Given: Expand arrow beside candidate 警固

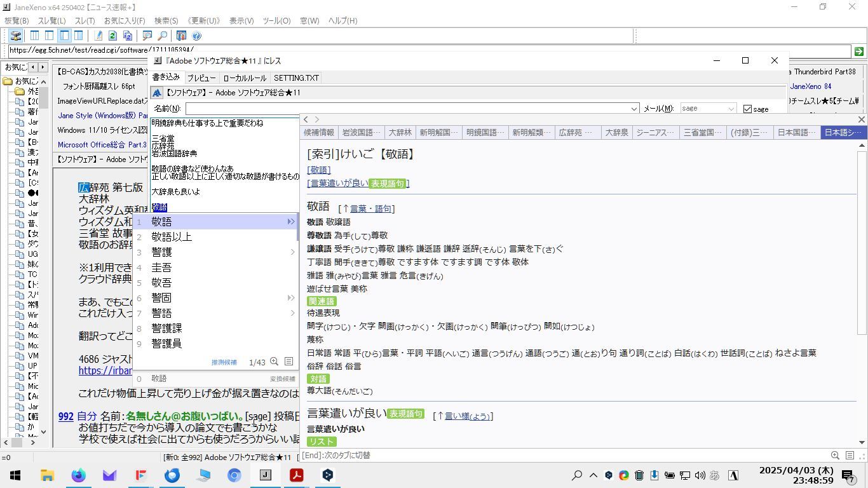Looking at the screenshot, I should point(291,298).
